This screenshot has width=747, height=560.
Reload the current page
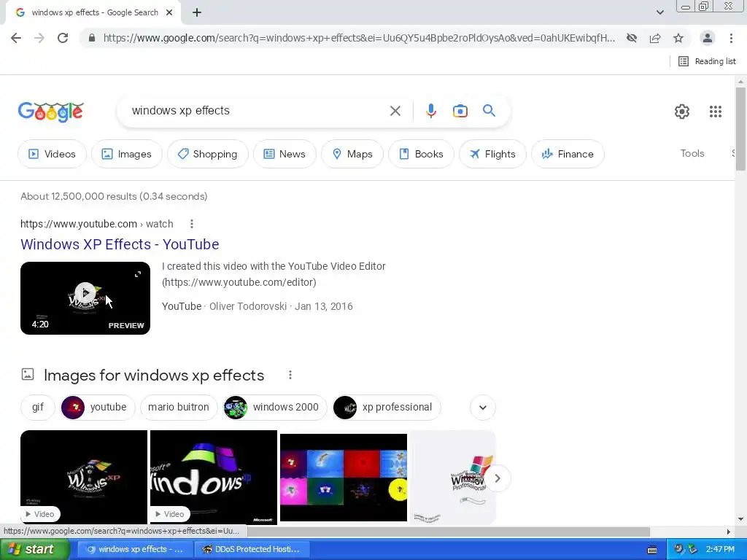click(x=63, y=38)
